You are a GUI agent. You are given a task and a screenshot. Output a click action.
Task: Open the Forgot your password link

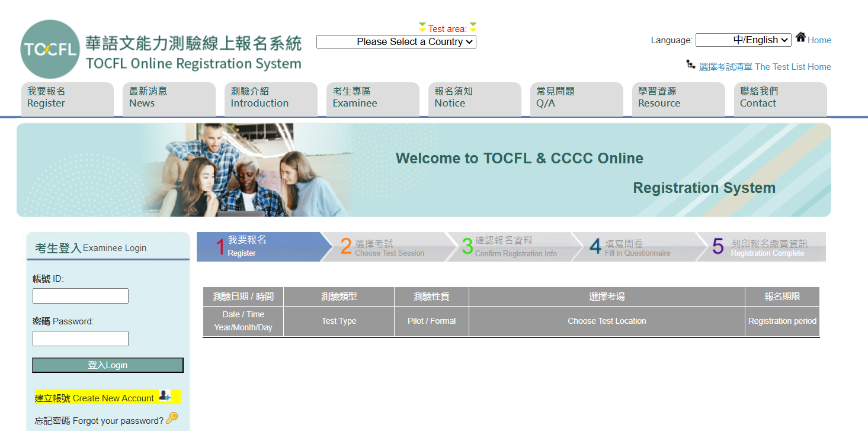coord(99,421)
